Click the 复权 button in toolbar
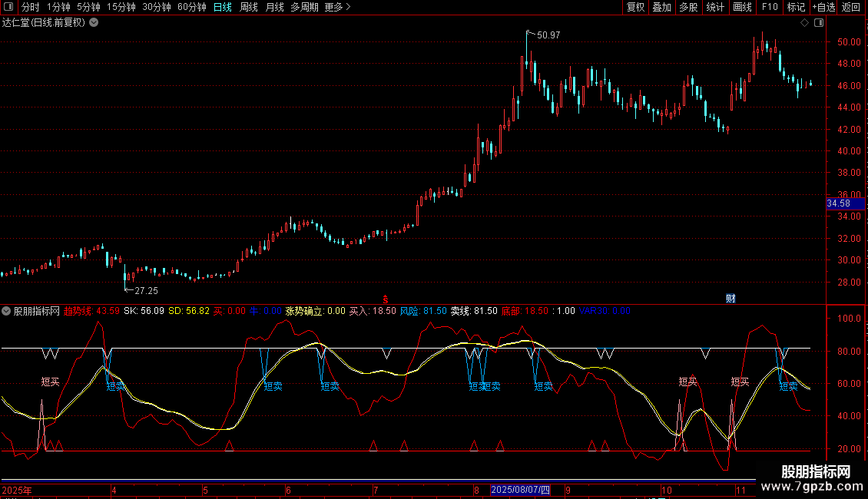Viewport: 868px width, 499px height. pos(635,7)
